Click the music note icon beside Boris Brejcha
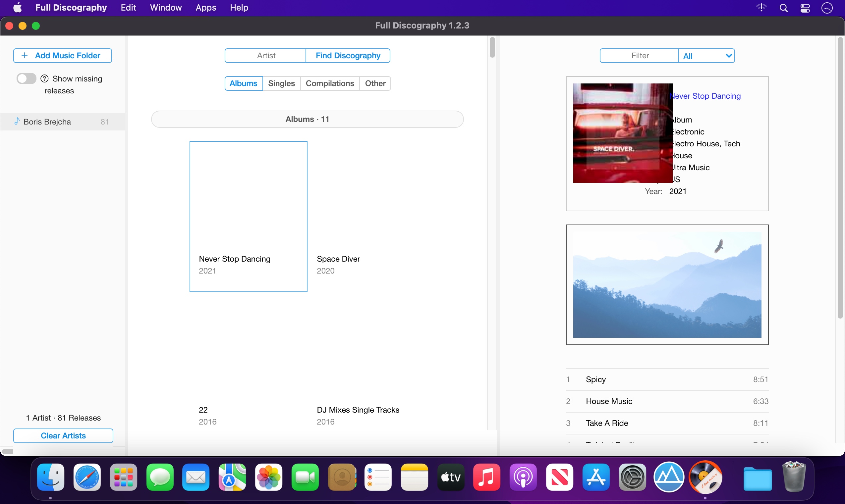Viewport: 845px width, 504px height. [17, 121]
